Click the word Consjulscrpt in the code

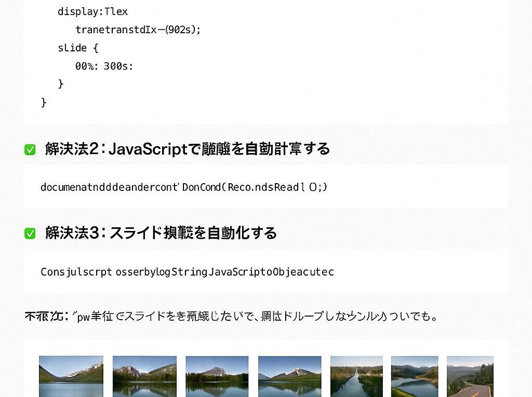76,272
